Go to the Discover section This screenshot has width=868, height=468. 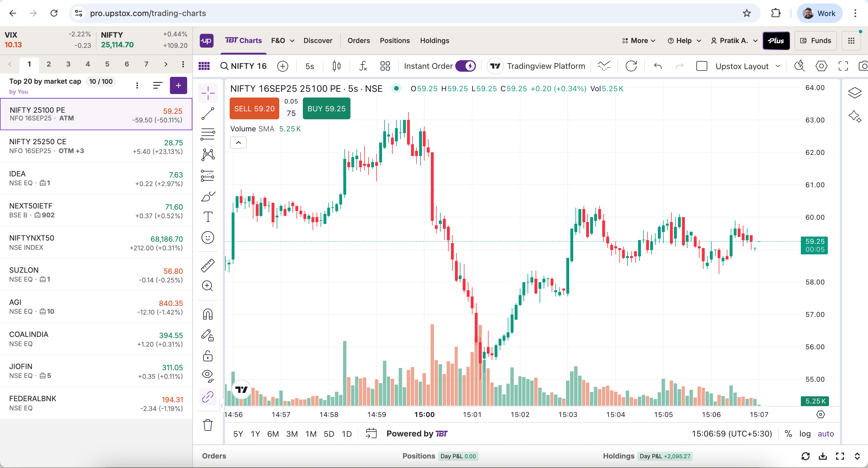pyautogui.click(x=318, y=41)
